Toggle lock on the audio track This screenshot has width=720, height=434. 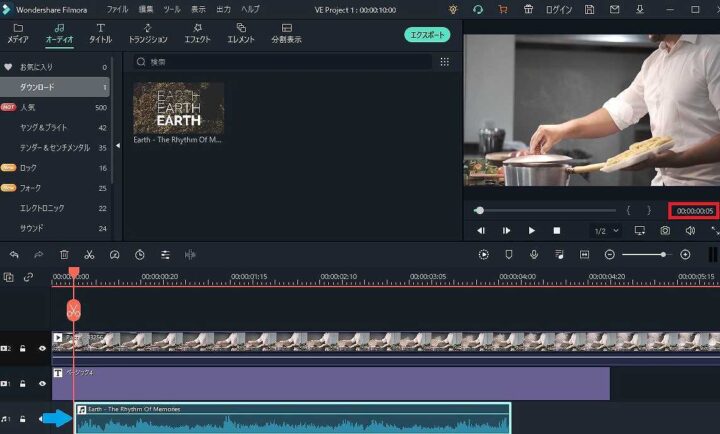tap(23, 418)
